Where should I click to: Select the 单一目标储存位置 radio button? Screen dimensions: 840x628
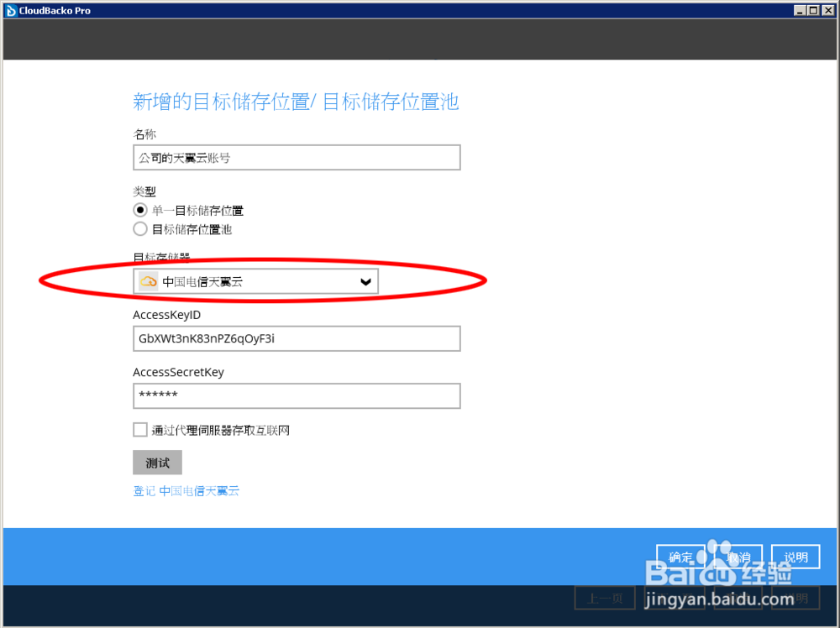(x=139, y=210)
